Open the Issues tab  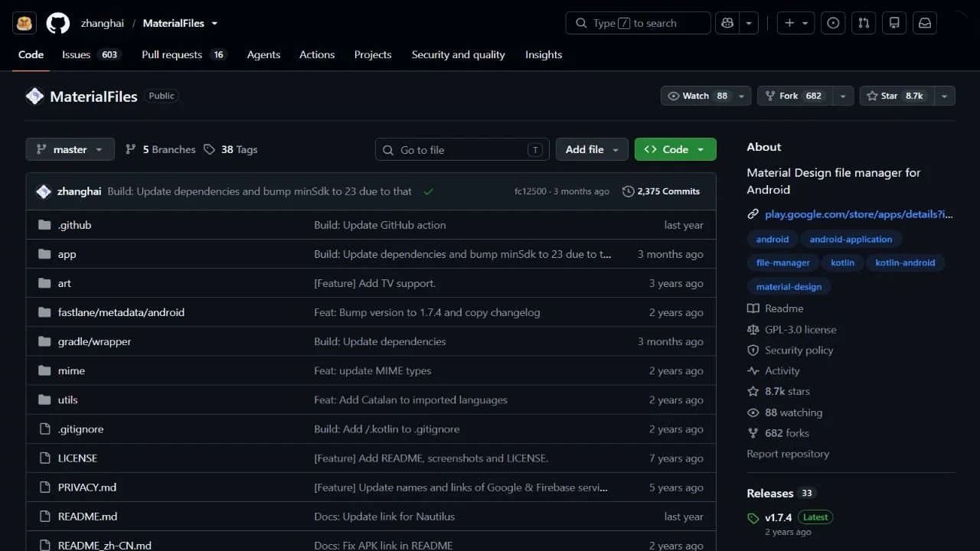90,54
